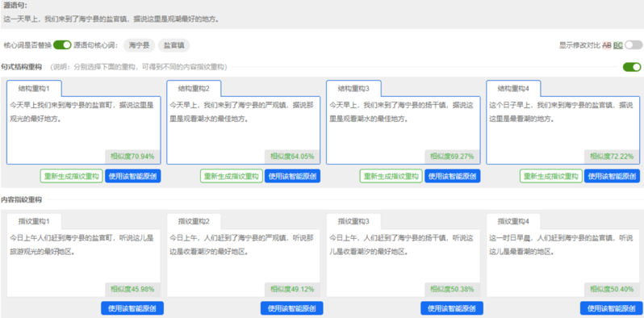Screen dimensions: 644x318
Task: Open the 指纹重构1 tab
Action: 34,221
